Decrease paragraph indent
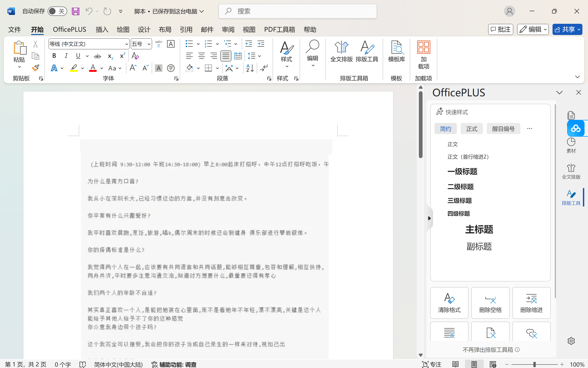This screenshot has height=368, width=588. click(248, 44)
